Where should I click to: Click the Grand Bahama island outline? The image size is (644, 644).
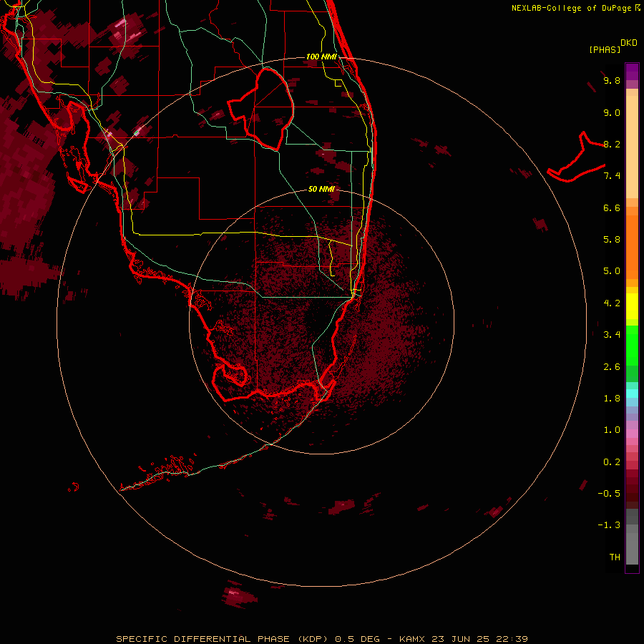[x=577, y=157]
